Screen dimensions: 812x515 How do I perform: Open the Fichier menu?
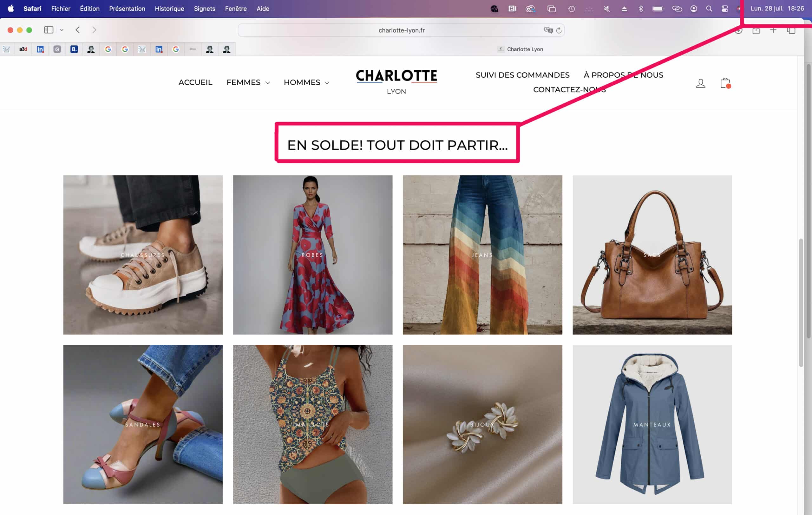(61, 9)
